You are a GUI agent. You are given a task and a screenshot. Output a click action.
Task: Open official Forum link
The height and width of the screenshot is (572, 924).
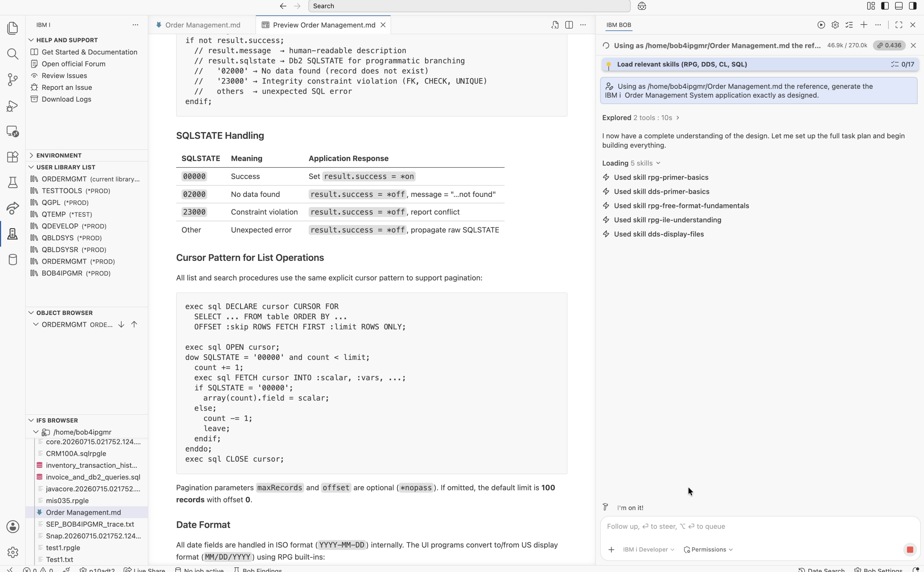tap(73, 64)
